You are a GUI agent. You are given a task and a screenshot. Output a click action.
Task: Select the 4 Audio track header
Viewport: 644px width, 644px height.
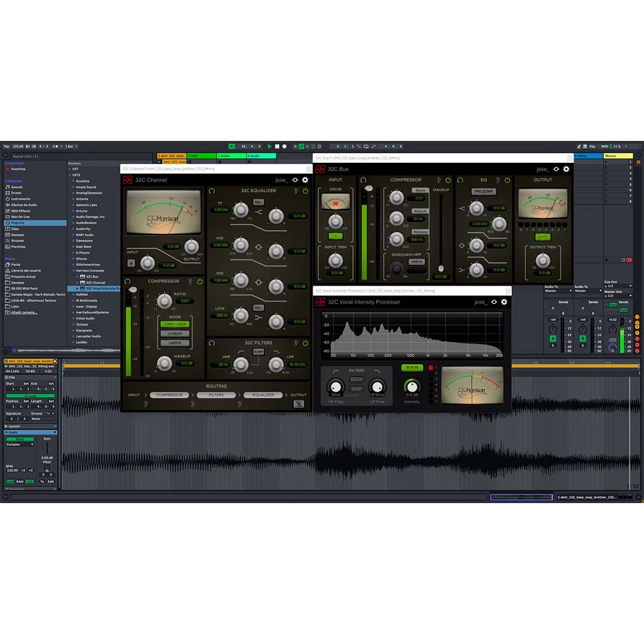point(261,156)
